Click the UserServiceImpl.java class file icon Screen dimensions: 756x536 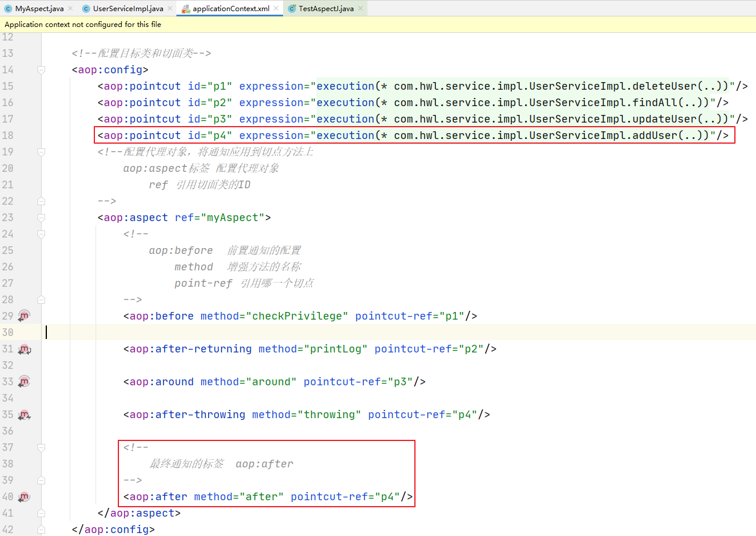[x=86, y=9]
